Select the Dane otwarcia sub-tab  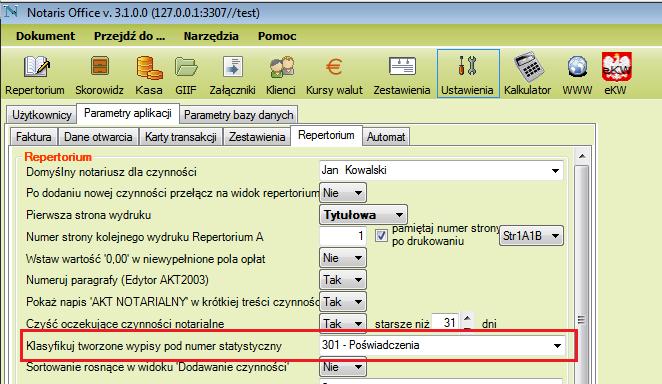pos(98,137)
